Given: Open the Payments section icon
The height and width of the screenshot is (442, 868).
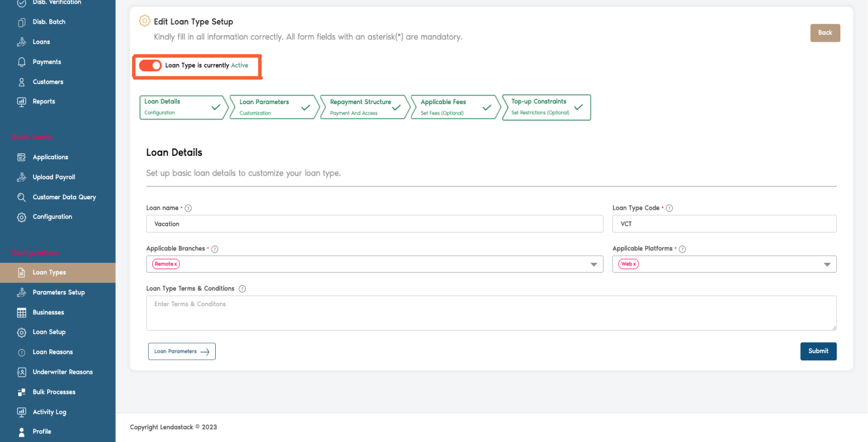Looking at the screenshot, I should (x=22, y=61).
